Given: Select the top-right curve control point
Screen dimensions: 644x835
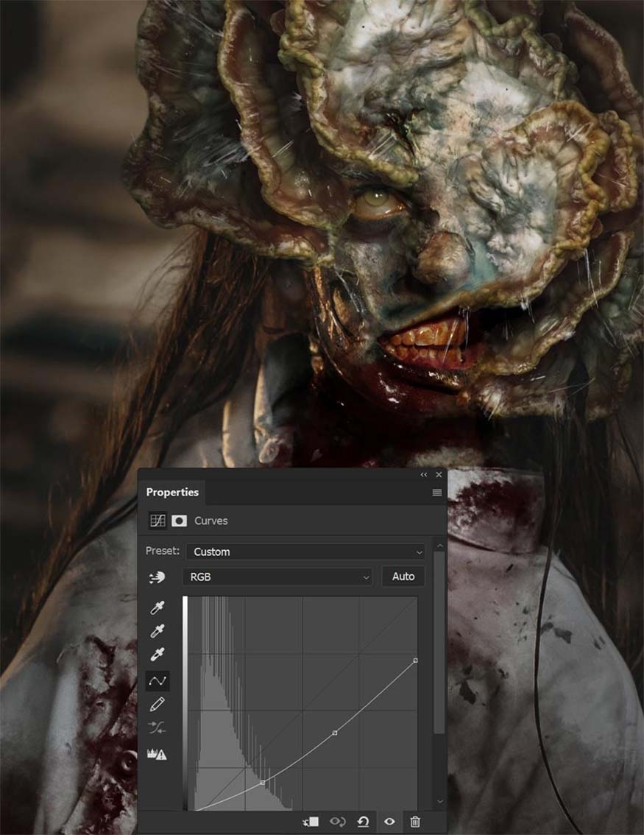Looking at the screenshot, I should point(416,660).
